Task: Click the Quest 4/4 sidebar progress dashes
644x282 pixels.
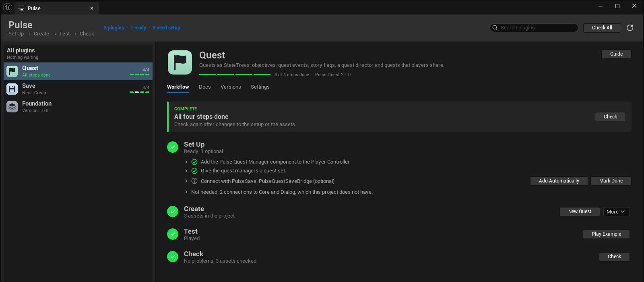Action: (139, 75)
